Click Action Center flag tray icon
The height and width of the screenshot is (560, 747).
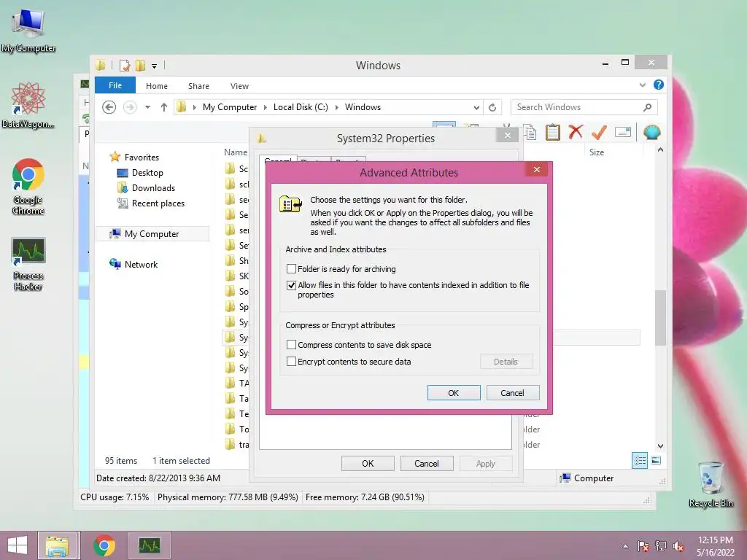point(643,546)
